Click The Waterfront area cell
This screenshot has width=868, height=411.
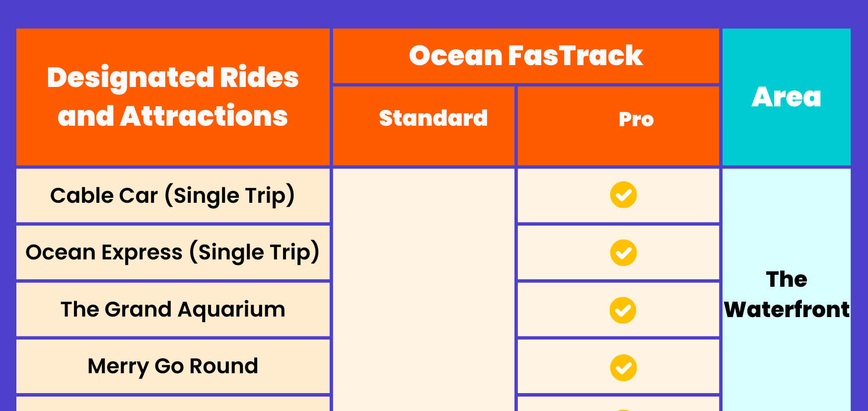pyautogui.click(x=786, y=294)
